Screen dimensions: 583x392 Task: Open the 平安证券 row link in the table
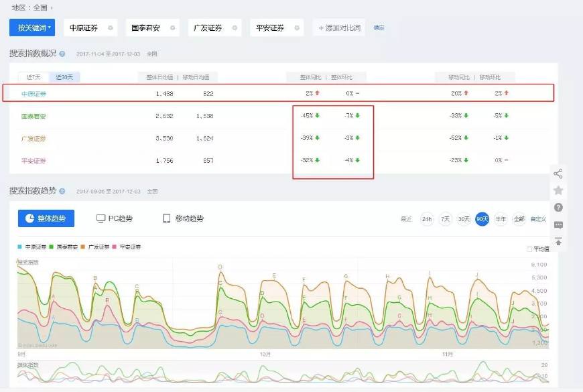(x=34, y=161)
